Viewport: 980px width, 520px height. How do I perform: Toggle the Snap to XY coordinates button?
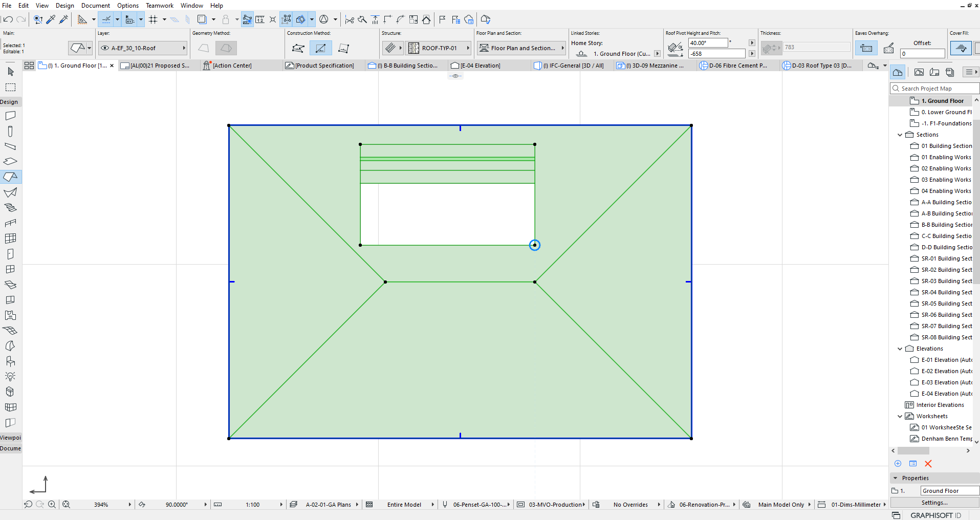tap(129, 19)
